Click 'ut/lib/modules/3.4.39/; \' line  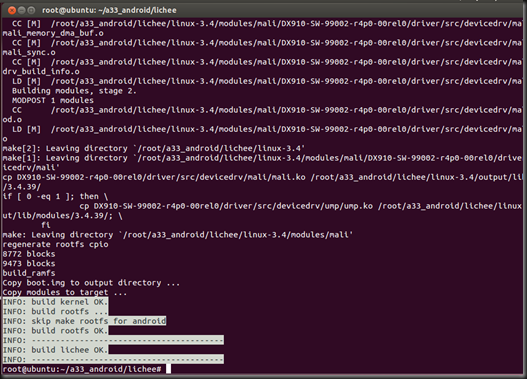[x=63, y=215]
